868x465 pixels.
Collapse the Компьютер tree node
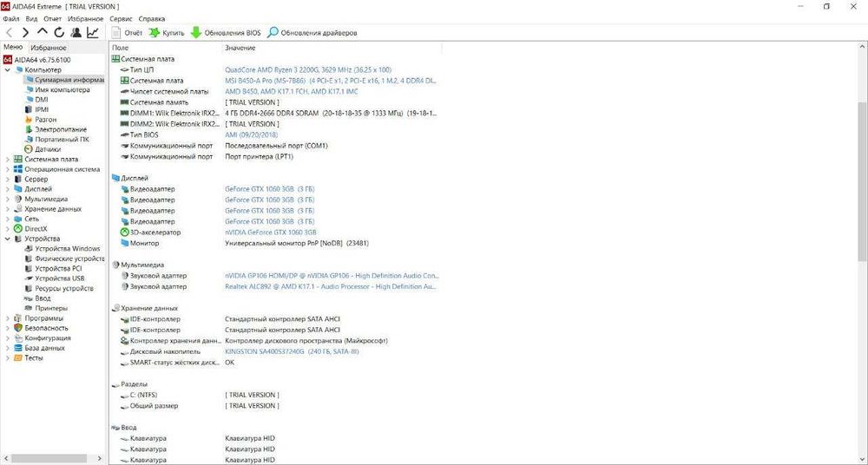tap(7, 69)
